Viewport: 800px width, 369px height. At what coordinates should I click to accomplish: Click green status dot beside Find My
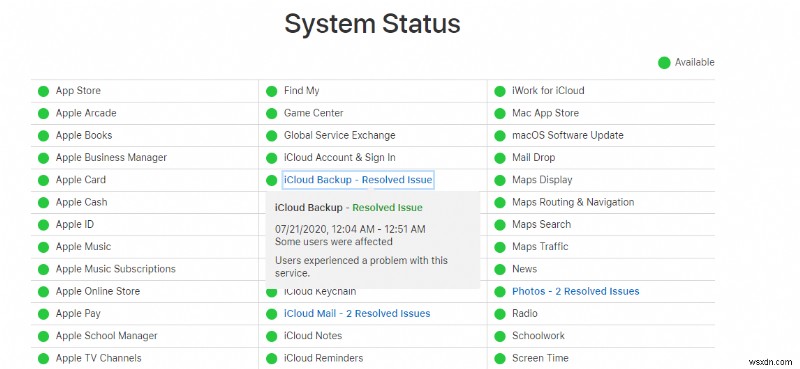[271, 91]
